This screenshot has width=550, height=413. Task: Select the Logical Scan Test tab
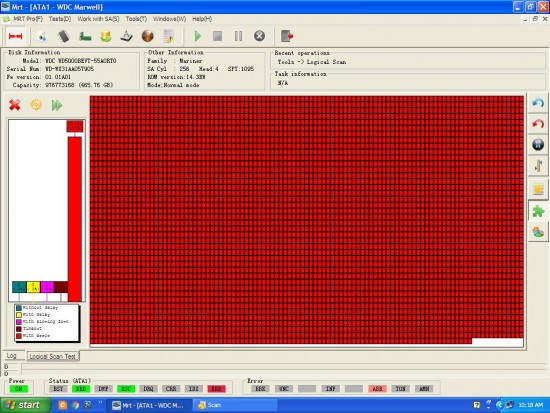coord(53,356)
